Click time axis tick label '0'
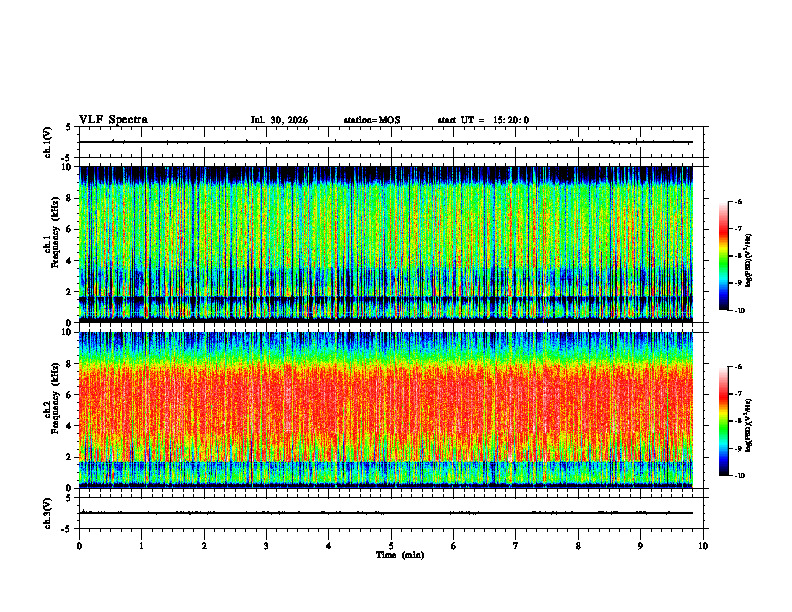This screenshot has width=792, height=612. point(79,546)
